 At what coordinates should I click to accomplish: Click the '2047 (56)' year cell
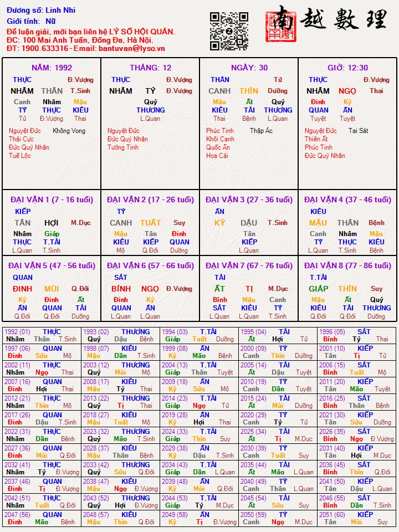42,519
